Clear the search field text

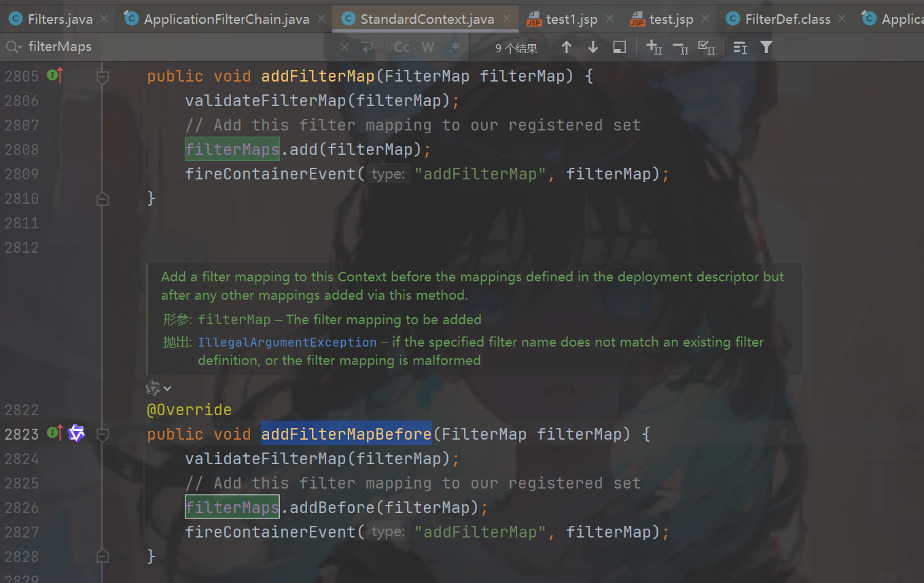344,47
